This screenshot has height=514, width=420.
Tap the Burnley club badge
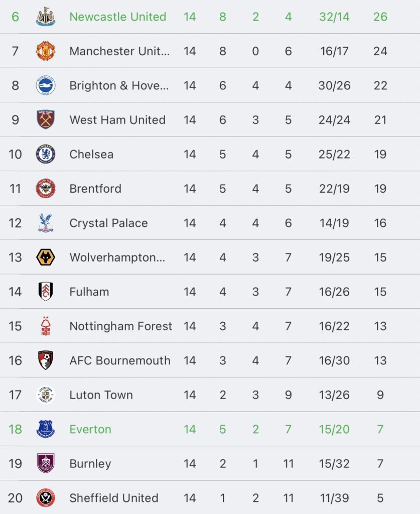[46, 463]
